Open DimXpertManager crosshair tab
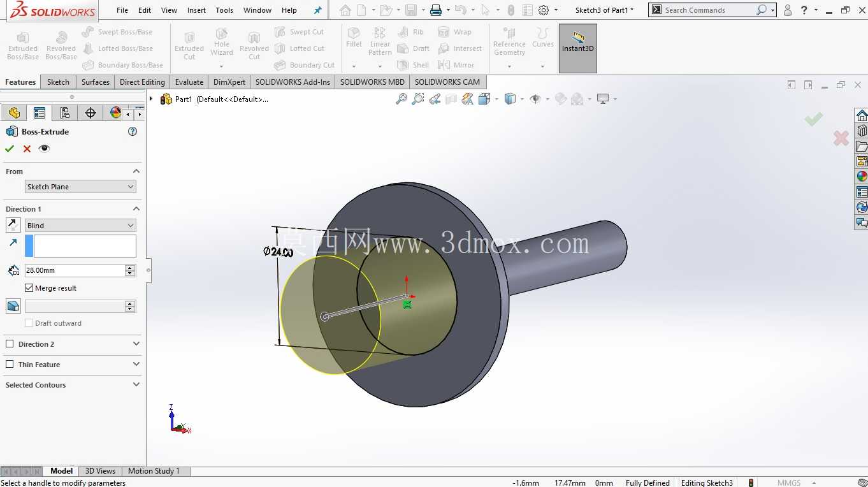868x487 pixels. click(x=90, y=113)
